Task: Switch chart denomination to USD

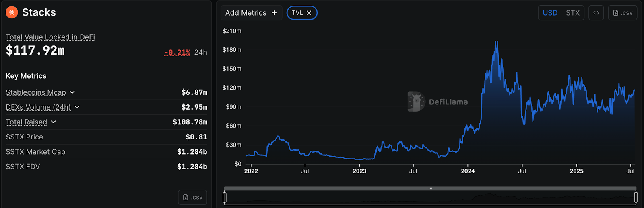Action: [x=550, y=13]
